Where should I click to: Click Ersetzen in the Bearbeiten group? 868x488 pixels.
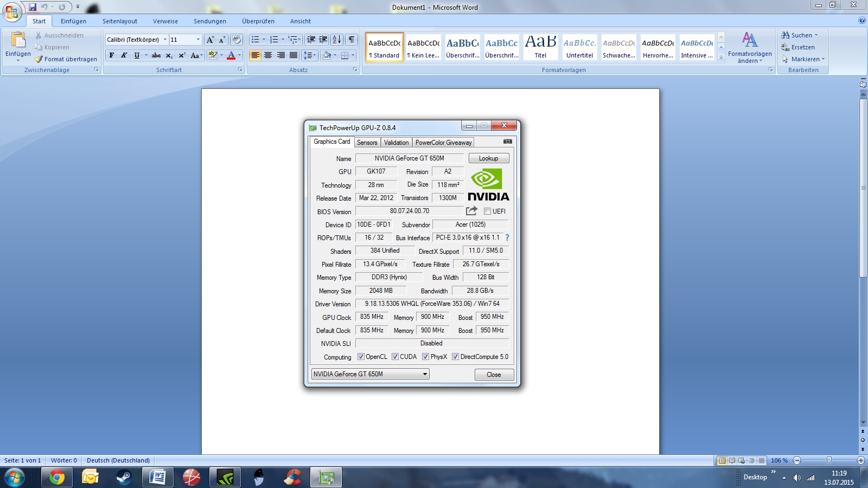pyautogui.click(x=798, y=47)
